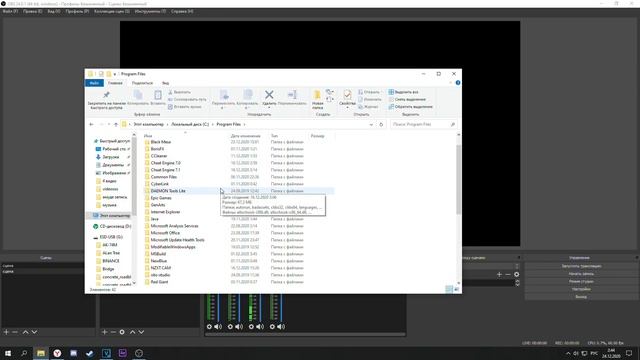Screen dimensions: 640x360
Task: Open Copy to (Копировать в) dropdown
Action: tap(247, 108)
